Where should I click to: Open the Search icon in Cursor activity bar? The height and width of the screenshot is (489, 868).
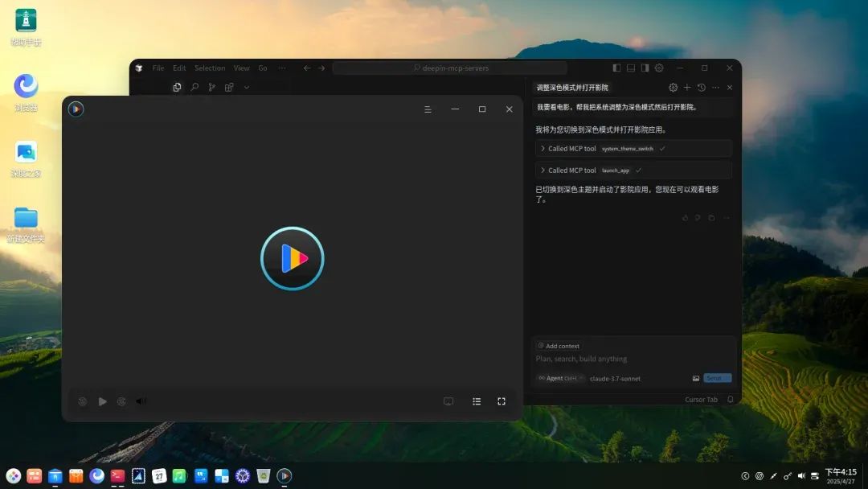click(194, 87)
